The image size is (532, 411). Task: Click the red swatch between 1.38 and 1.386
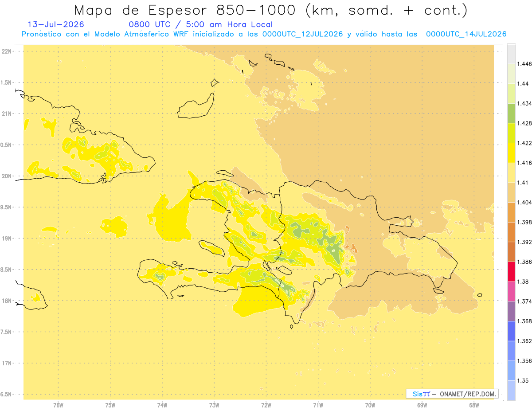point(511,272)
